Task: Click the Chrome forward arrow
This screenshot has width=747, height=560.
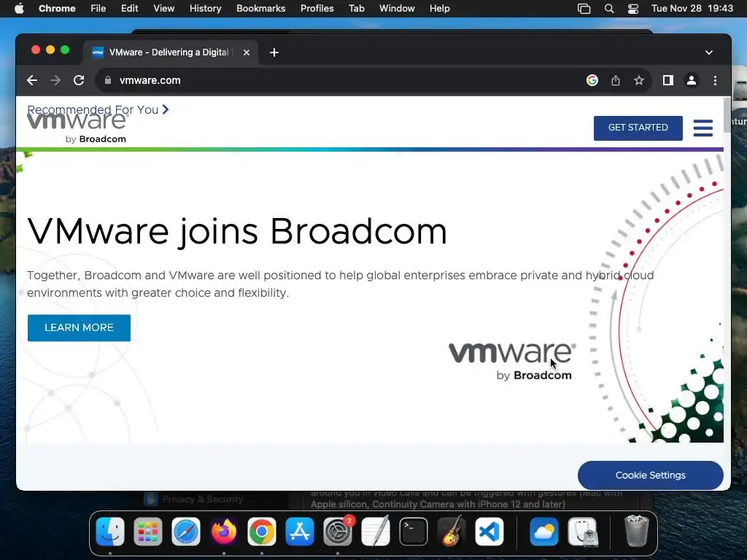Action: (55, 80)
